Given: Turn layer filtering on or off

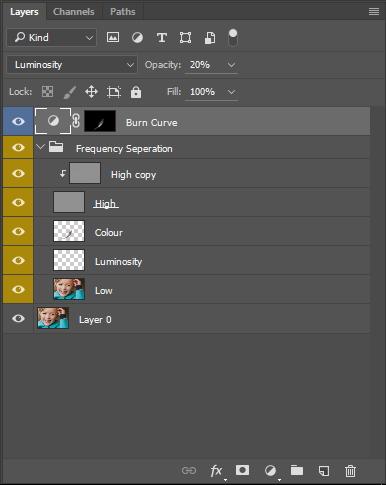Looking at the screenshot, I should pyautogui.click(x=233, y=38).
